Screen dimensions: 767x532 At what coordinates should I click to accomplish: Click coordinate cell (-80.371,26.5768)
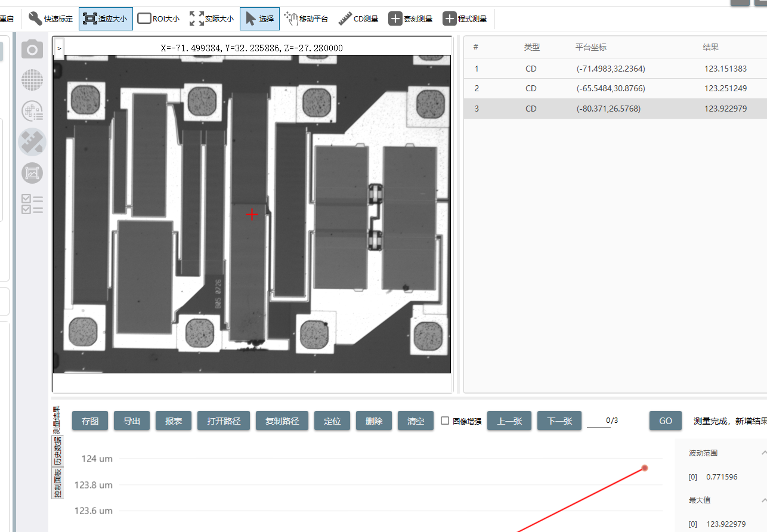(608, 109)
